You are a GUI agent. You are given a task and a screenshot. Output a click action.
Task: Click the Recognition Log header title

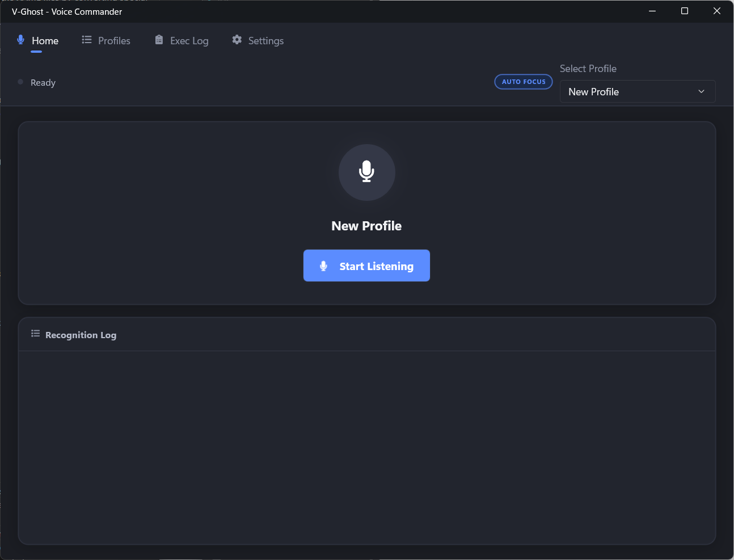(x=81, y=335)
